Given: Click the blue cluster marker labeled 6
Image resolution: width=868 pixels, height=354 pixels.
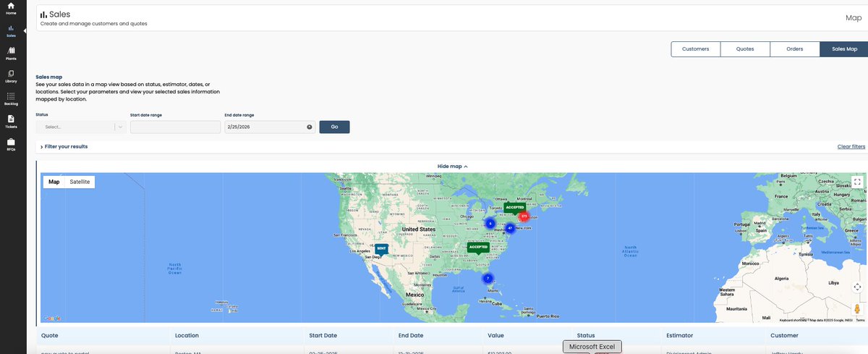Looking at the screenshot, I should tap(490, 224).
